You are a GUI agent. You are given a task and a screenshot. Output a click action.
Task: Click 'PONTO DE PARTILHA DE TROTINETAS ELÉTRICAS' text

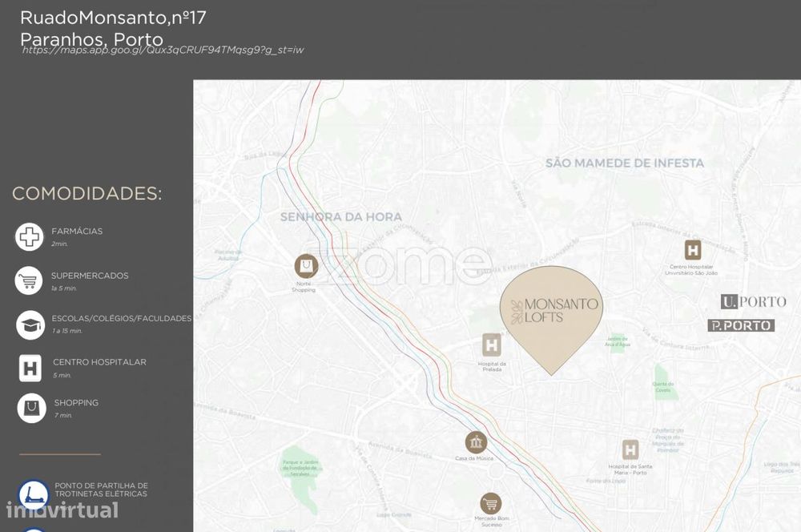click(102, 490)
